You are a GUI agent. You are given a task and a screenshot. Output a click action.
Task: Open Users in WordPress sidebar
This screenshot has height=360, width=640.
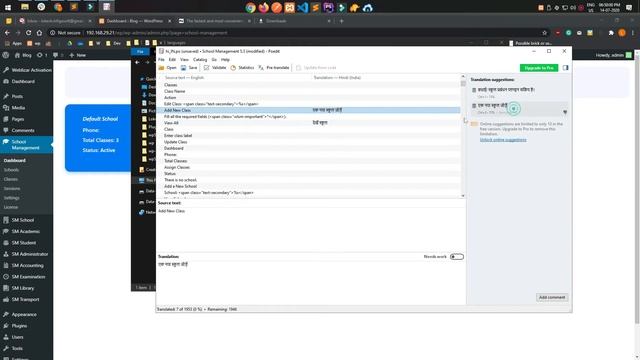pyautogui.click(x=18, y=337)
